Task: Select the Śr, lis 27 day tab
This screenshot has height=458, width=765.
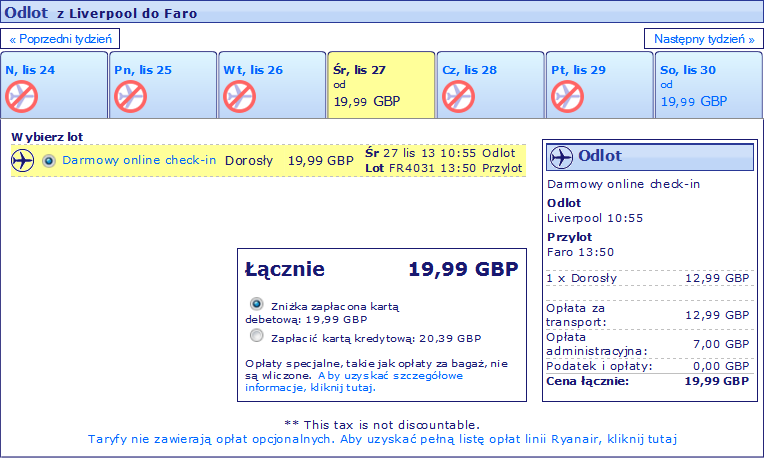Action: 381,85
